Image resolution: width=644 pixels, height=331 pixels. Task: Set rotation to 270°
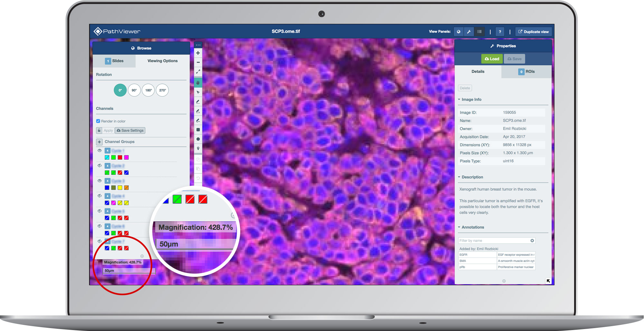point(162,90)
